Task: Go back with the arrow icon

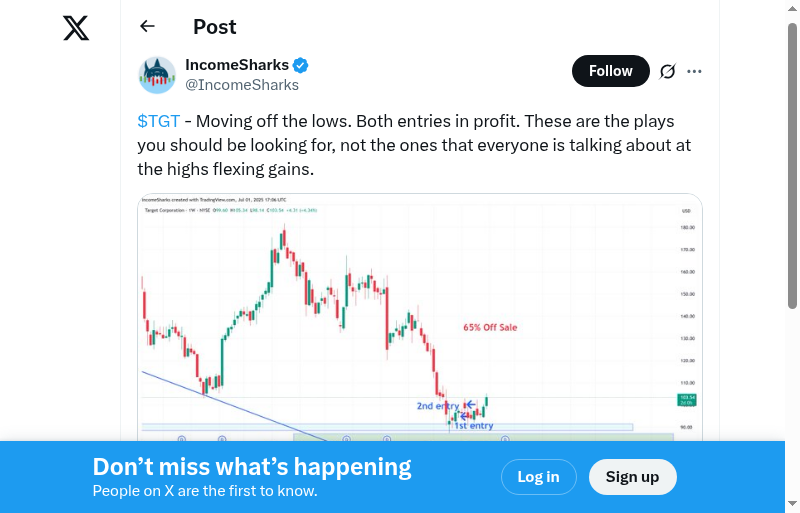Action: (x=148, y=27)
